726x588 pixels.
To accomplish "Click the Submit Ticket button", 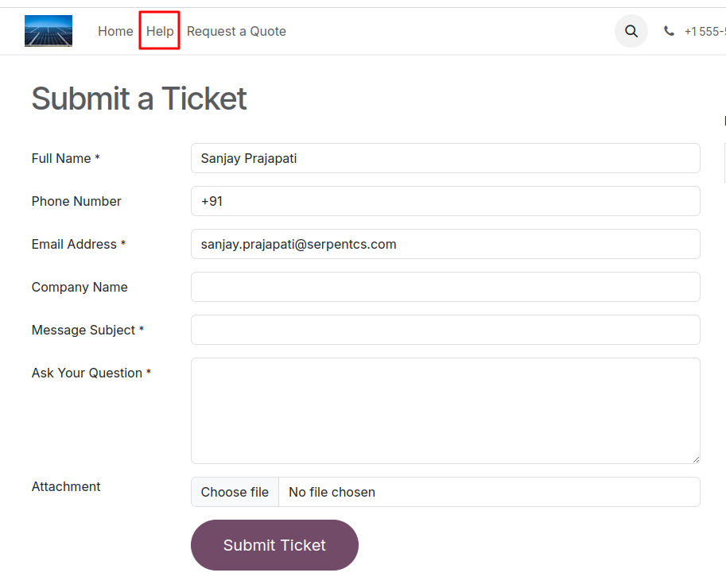I will (x=274, y=545).
